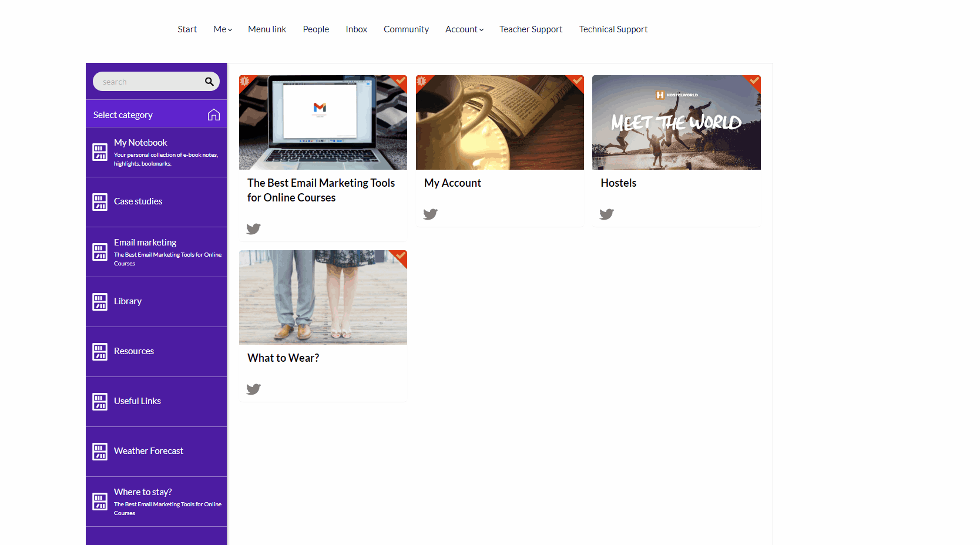980x545 pixels.
Task: Open 'The Best Email Marketing Tools for Online Courses'
Action: (321, 190)
